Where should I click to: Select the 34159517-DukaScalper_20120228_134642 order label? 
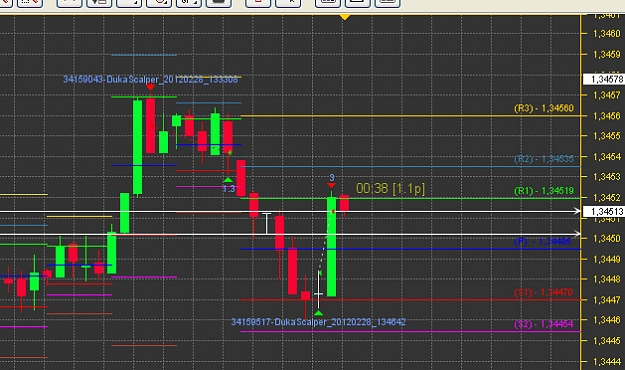pos(318,322)
